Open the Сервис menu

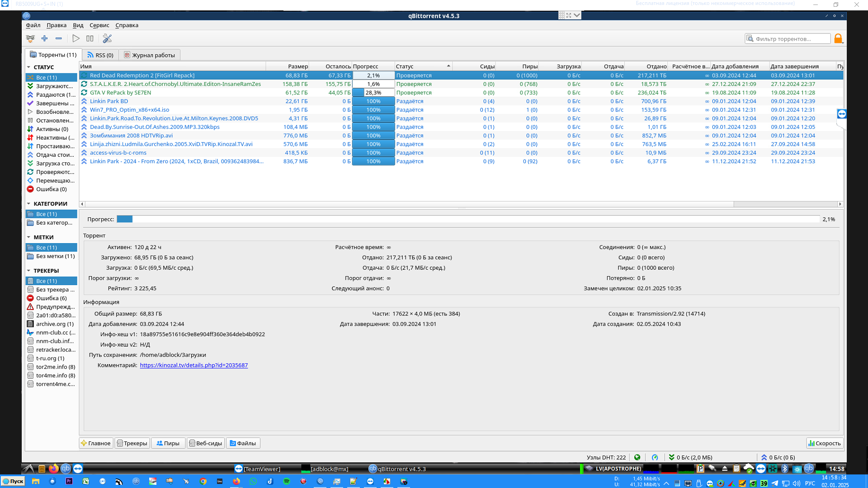(x=99, y=25)
